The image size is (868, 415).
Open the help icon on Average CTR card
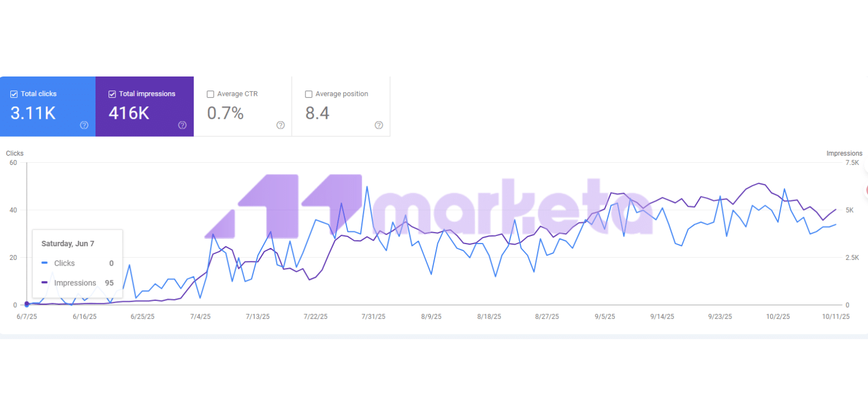coord(280,125)
